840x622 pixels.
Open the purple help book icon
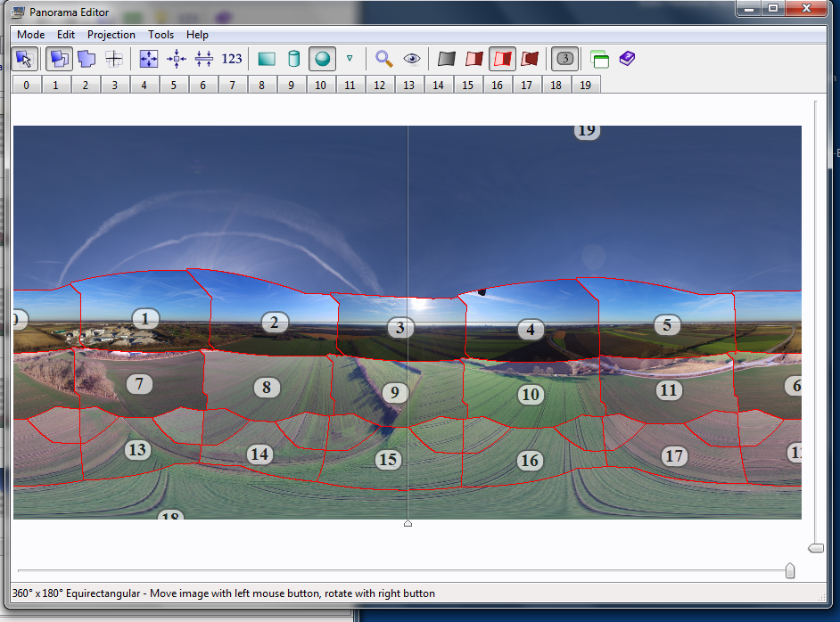point(628,59)
